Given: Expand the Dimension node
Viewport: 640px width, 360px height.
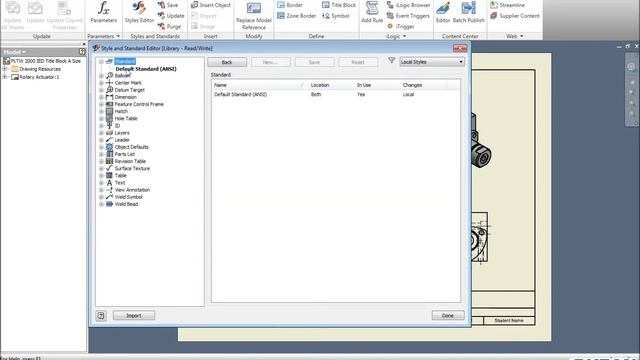Looking at the screenshot, I should (101, 97).
